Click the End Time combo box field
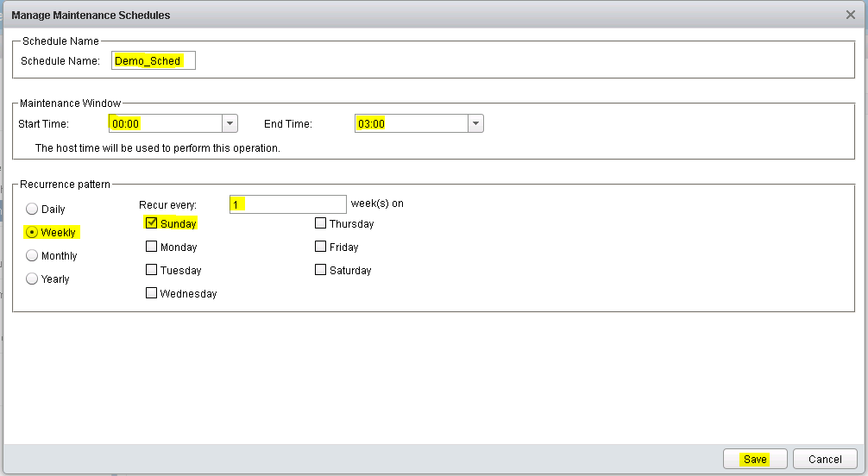The width and height of the screenshot is (868, 476). [411, 123]
